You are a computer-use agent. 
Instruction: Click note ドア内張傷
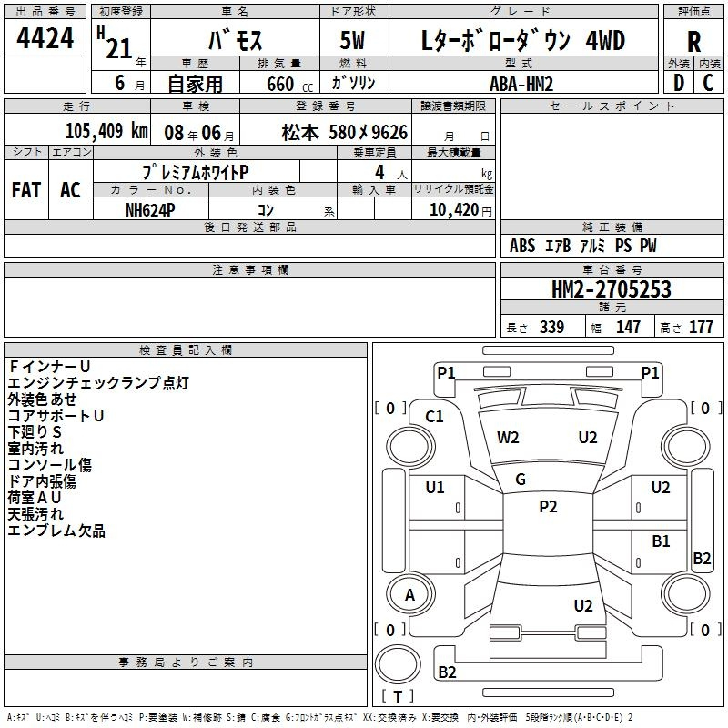42,481
